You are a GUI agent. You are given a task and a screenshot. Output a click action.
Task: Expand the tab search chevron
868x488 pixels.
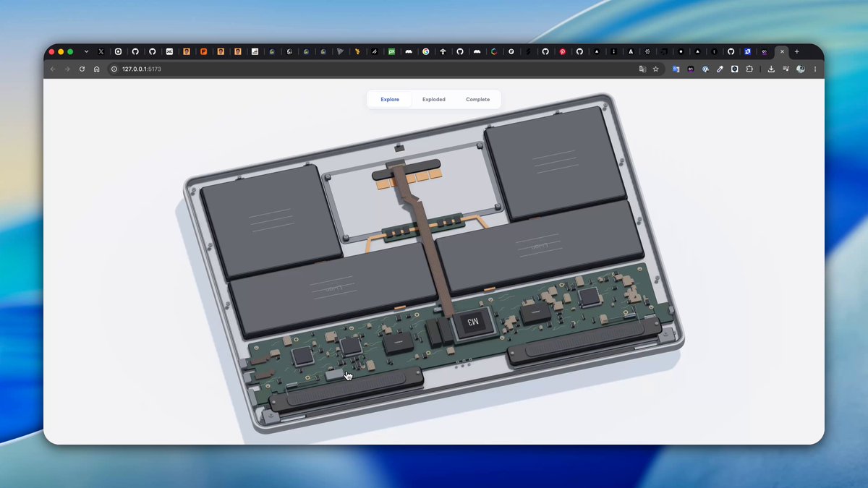point(87,51)
